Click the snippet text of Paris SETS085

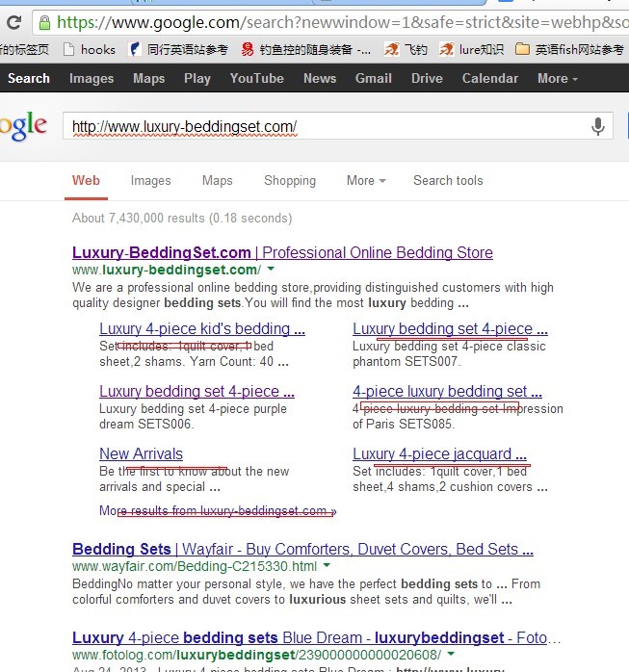click(404, 425)
